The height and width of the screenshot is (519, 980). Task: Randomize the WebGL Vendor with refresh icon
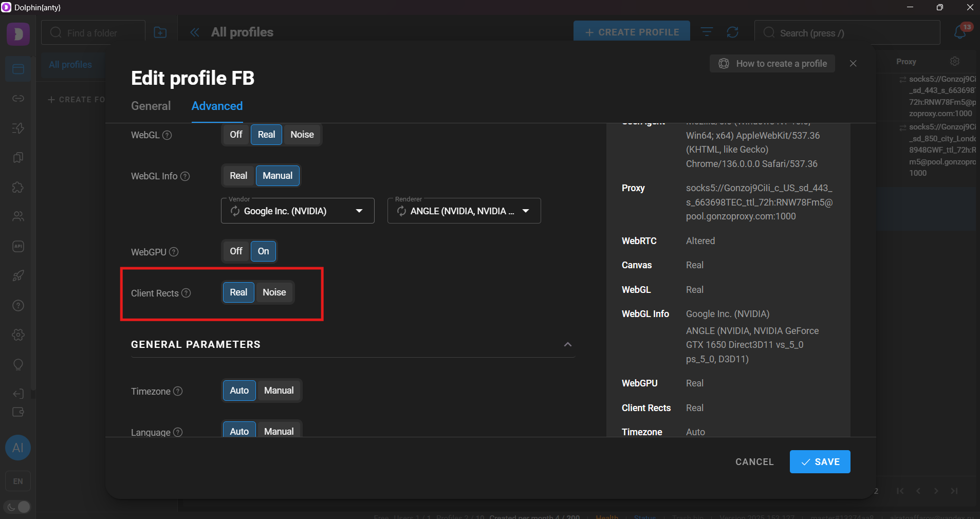point(235,211)
